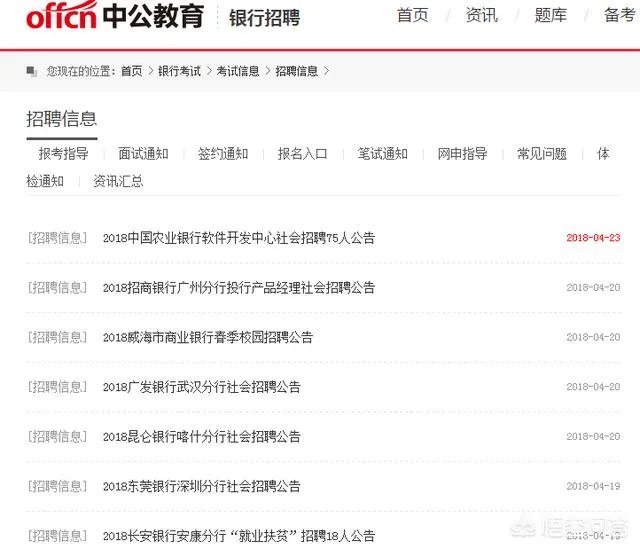
Task: Select the 面试通知 tab
Action: click(143, 154)
